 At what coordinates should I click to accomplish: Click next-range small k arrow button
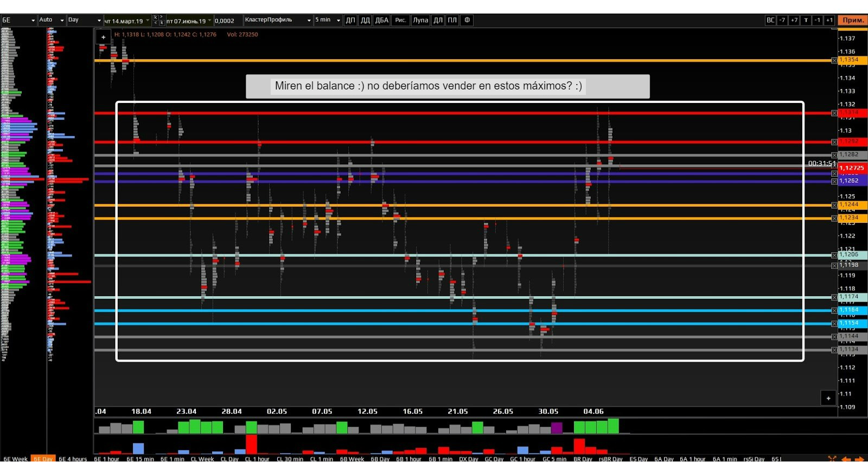(161, 23)
